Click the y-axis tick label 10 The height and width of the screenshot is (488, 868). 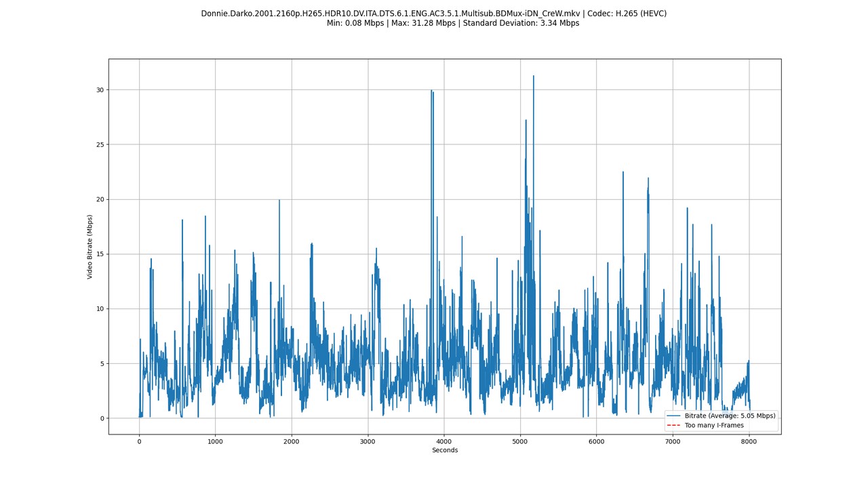[x=100, y=309]
